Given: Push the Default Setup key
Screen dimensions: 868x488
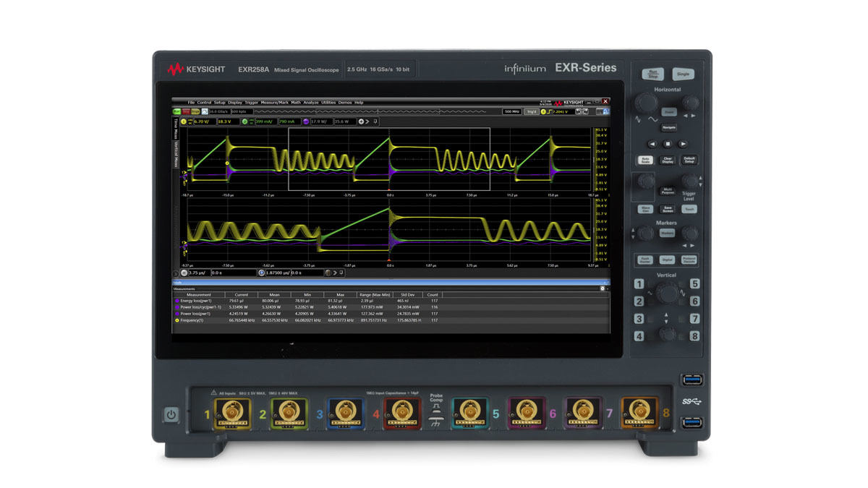Looking at the screenshot, I should click(689, 160).
